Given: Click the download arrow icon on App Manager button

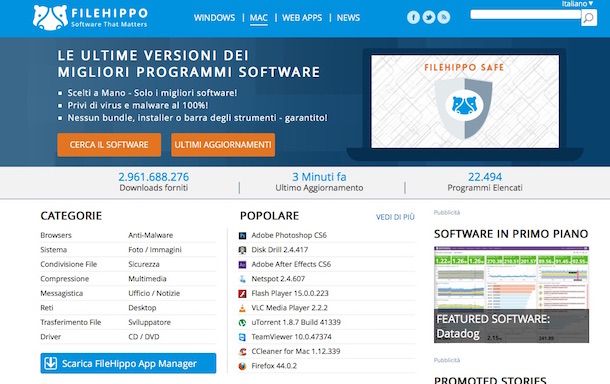Looking at the screenshot, I should coord(51,363).
